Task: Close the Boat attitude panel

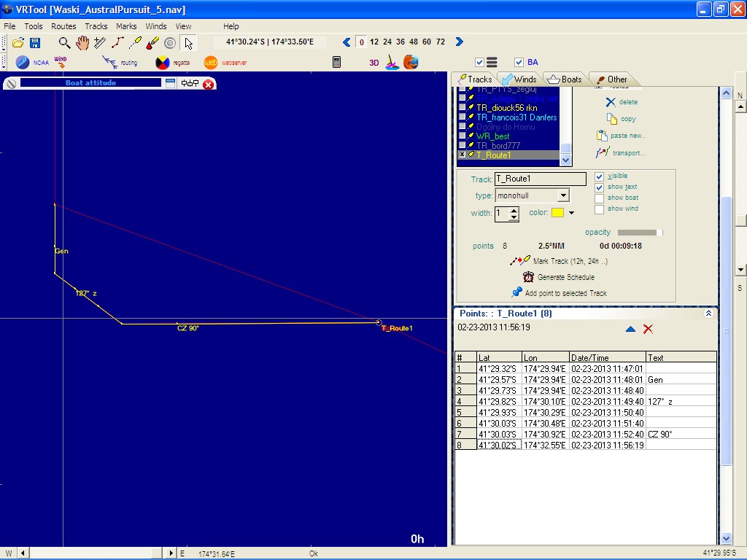Action: (208, 84)
